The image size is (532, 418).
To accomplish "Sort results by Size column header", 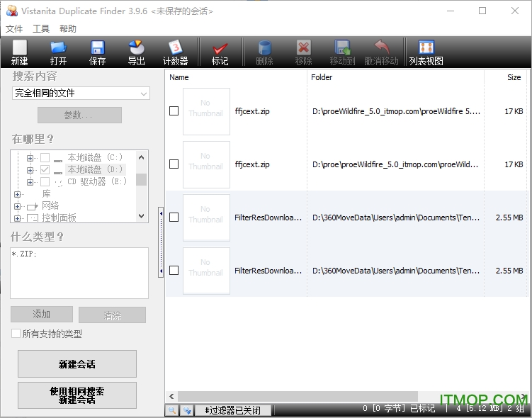I will coord(506,77).
